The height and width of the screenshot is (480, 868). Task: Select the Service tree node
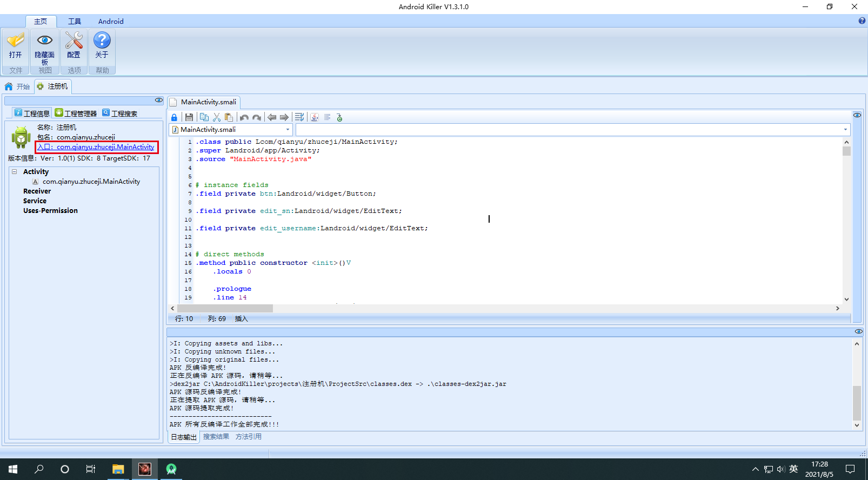[35, 201]
